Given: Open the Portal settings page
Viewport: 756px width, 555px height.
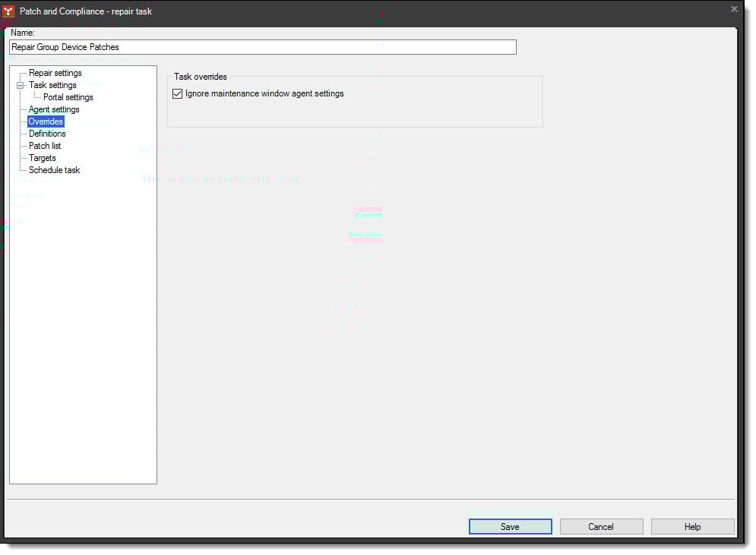Looking at the screenshot, I should point(68,96).
